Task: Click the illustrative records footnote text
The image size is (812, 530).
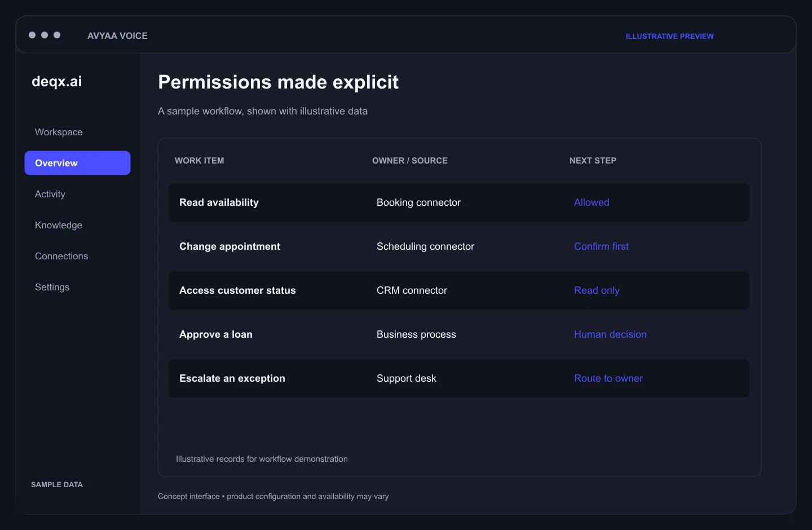Action: pyautogui.click(x=262, y=459)
